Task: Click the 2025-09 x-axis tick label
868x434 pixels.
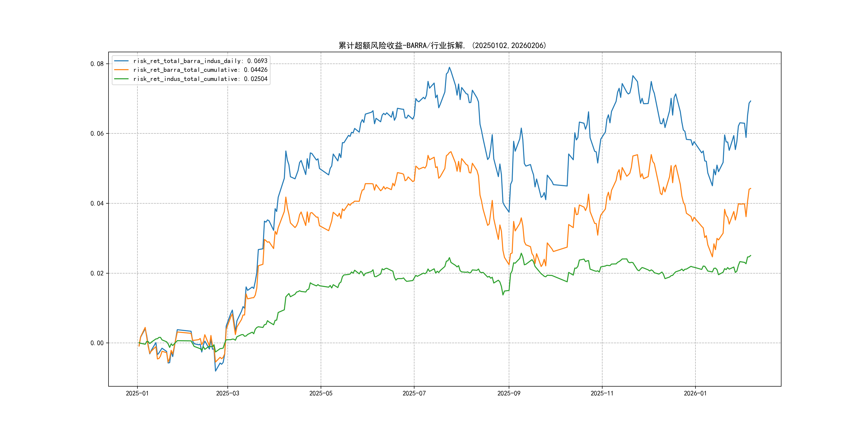Action: tap(509, 393)
